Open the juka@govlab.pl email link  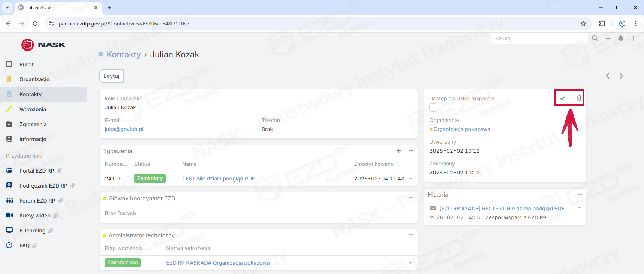pos(124,129)
